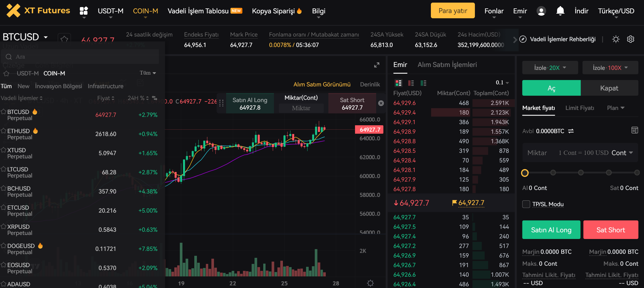This screenshot has height=288, width=644.
Task: Open the calculator icon near Avbl
Action: pos(634,130)
